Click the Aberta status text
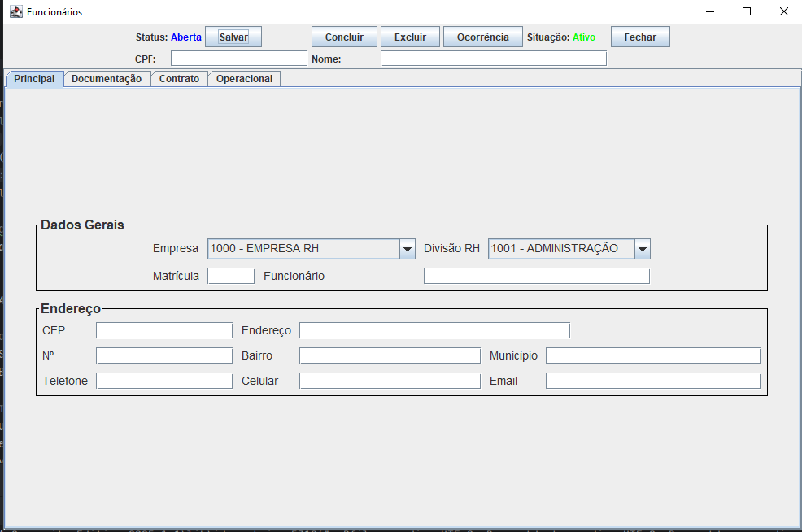 186,37
